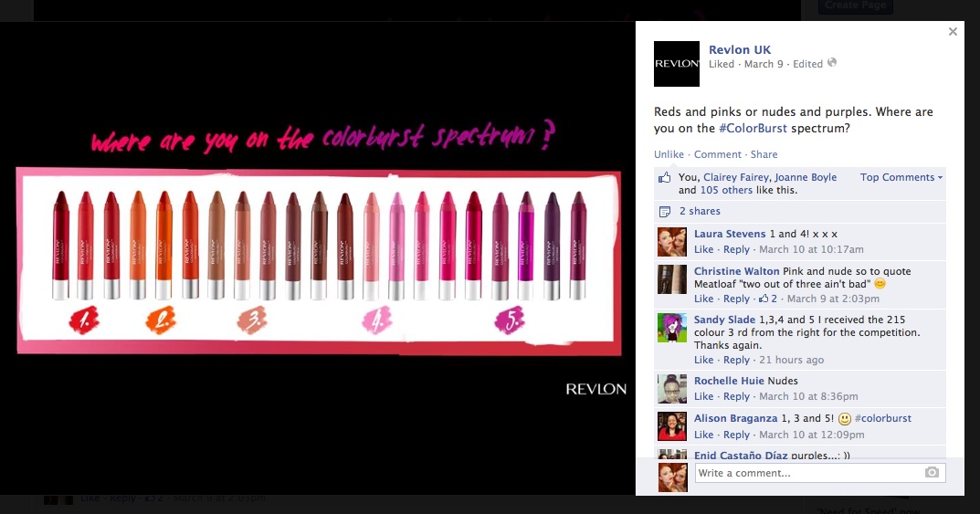This screenshot has height=514, width=980.
Task: Click Rochelle Huie's comment avatar
Action: coord(672,388)
